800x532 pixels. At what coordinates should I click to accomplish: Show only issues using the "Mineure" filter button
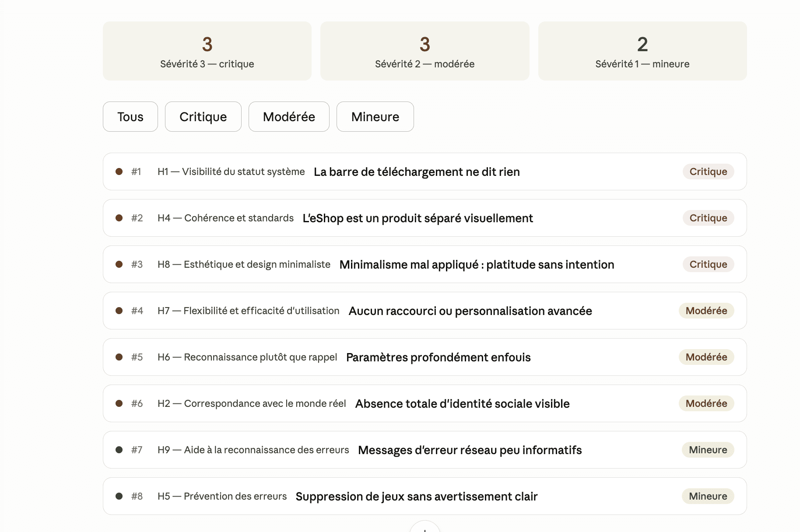(375, 117)
